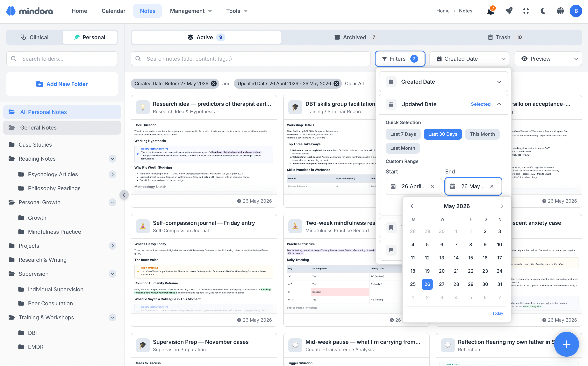Switch to the Active tab
This screenshot has width=588, height=366.
pos(206,37)
